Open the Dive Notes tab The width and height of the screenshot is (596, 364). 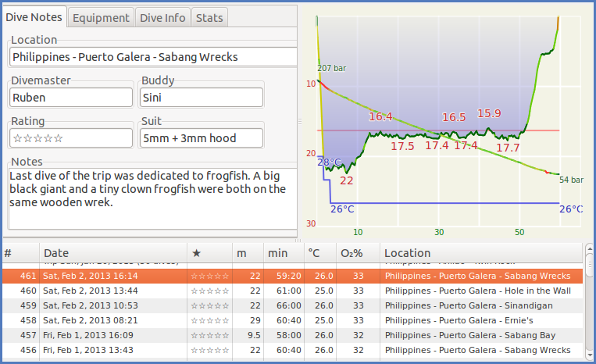[x=35, y=17]
